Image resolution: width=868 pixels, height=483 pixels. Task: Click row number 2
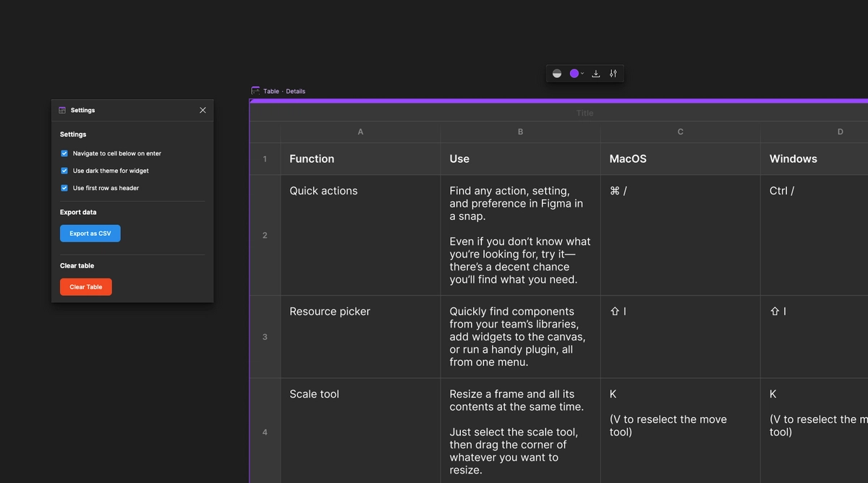[x=265, y=235]
